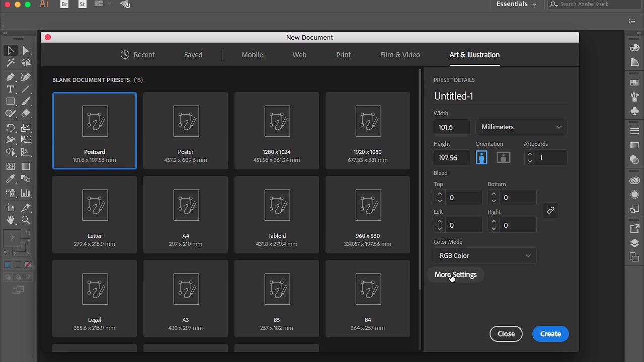Switch to the Print tab
The image size is (644, 362).
coord(344,55)
